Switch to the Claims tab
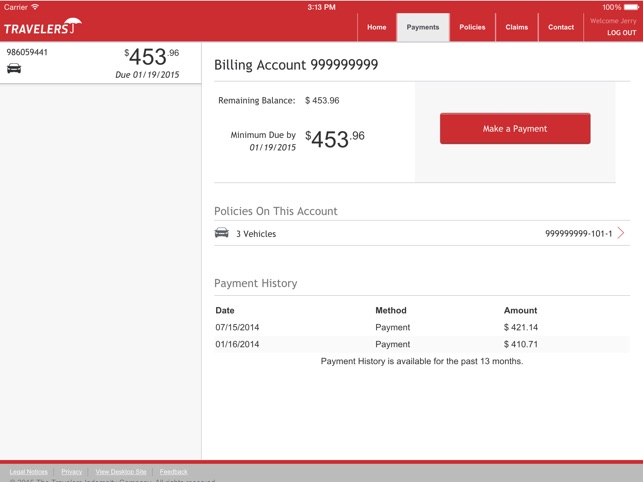 [x=517, y=27]
